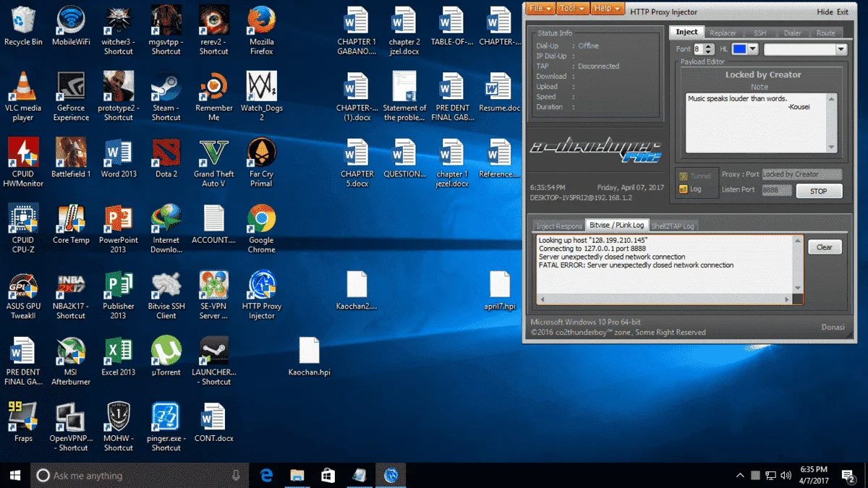Select the MSI Afterburner icon
This screenshot has height=488, width=868.
[71, 361]
